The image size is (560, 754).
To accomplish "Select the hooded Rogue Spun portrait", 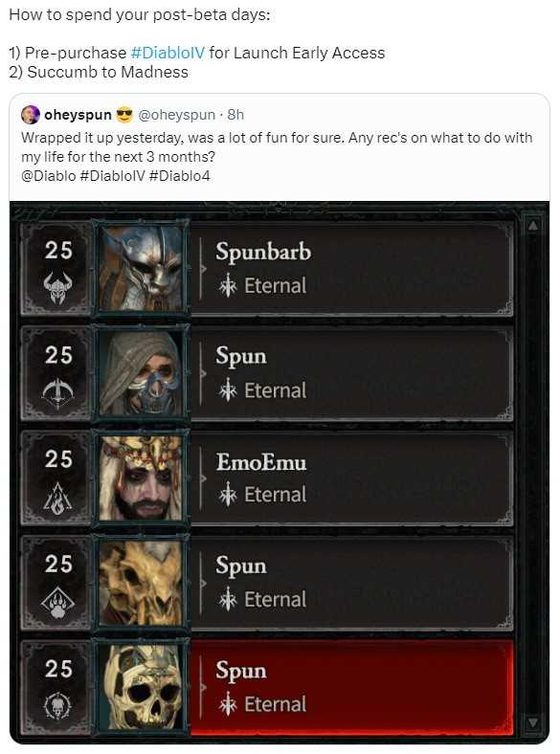I will coord(140,372).
